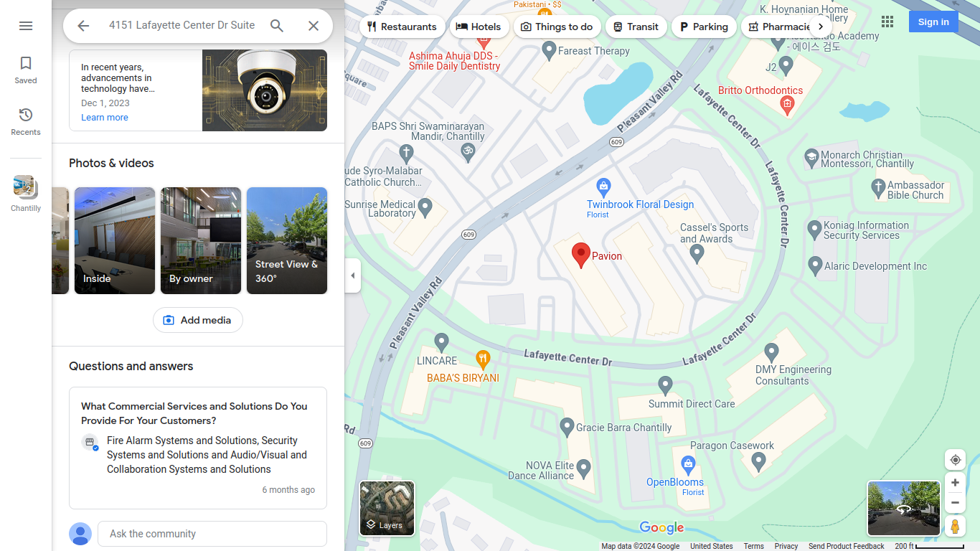Screen dimensions: 980x551
Task: Open Street View & 360° thumbnail
Action: coord(287,240)
